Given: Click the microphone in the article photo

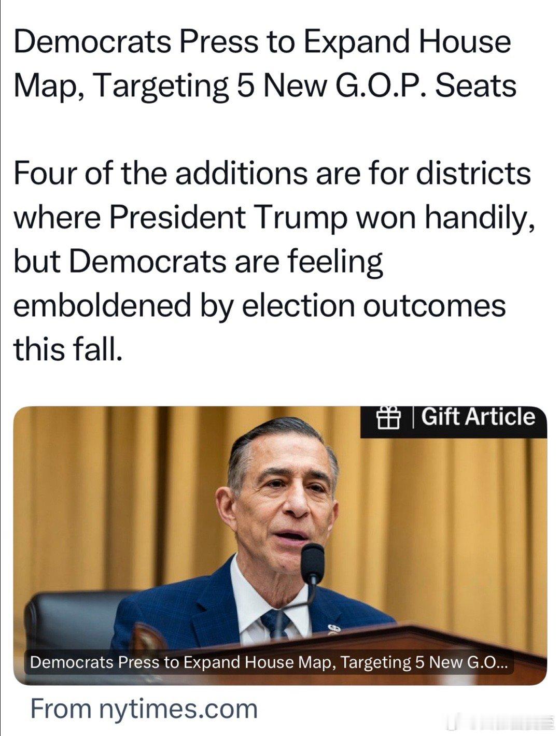Looking at the screenshot, I should pos(312,564).
